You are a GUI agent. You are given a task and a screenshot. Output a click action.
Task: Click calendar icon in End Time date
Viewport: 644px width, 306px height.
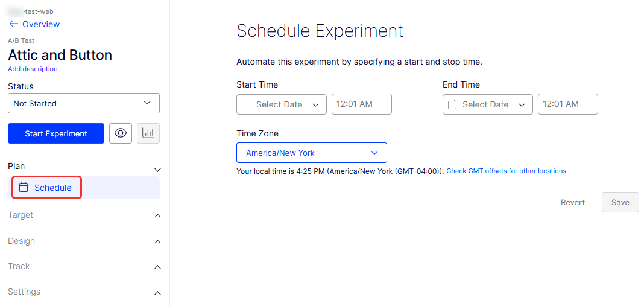pyautogui.click(x=452, y=104)
